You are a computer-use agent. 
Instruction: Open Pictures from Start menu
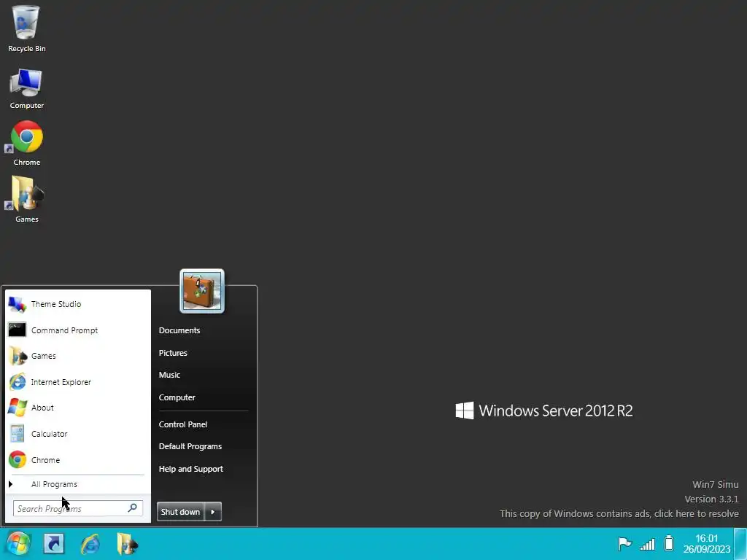tap(173, 353)
